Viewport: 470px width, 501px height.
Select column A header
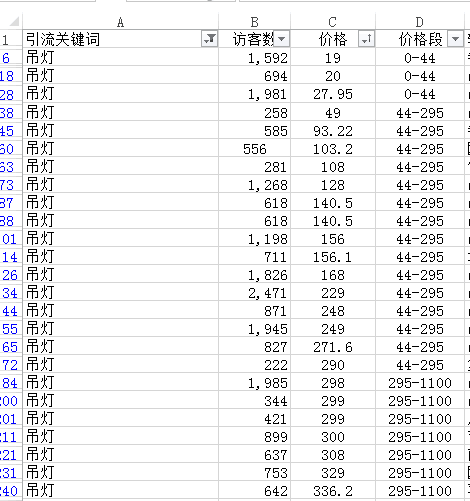(x=120, y=22)
